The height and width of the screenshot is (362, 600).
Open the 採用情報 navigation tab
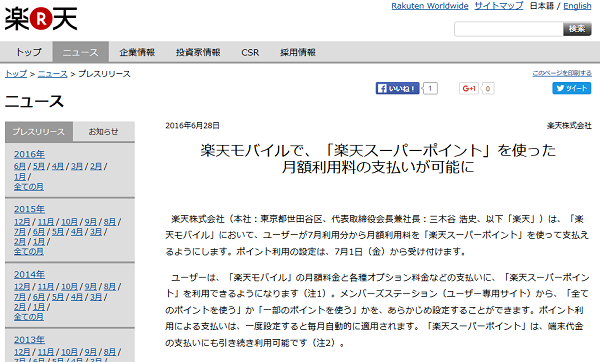tap(298, 52)
